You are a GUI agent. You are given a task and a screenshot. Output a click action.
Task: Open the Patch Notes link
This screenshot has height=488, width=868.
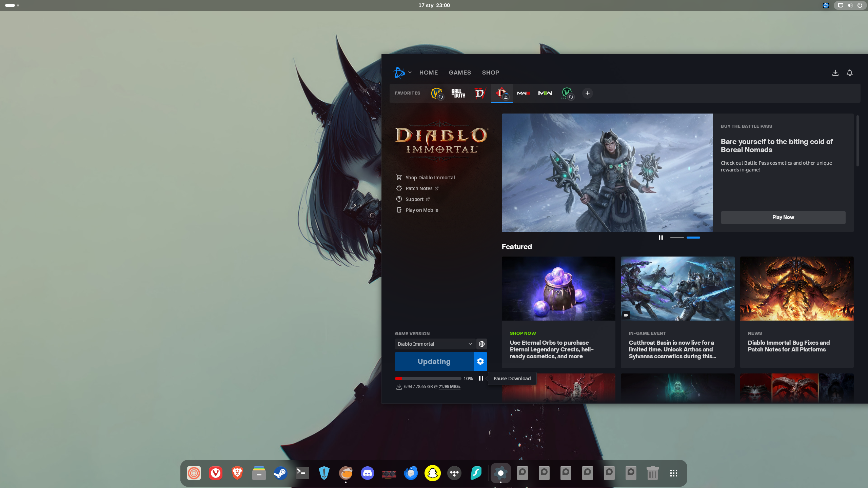(419, 188)
